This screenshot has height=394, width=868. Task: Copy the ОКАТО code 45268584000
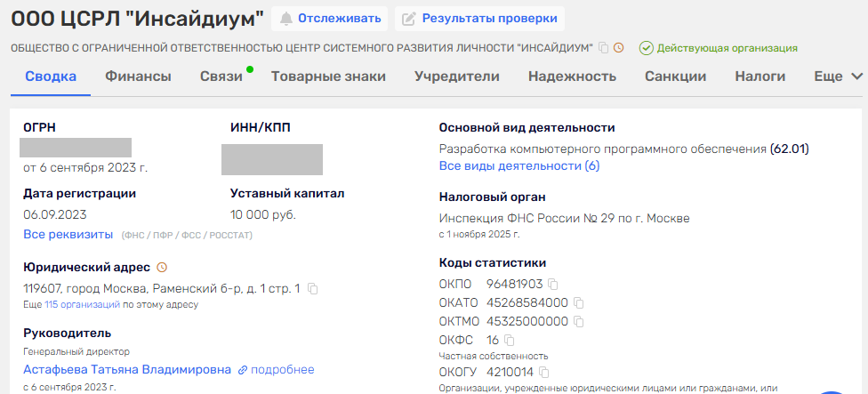(578, 302)
